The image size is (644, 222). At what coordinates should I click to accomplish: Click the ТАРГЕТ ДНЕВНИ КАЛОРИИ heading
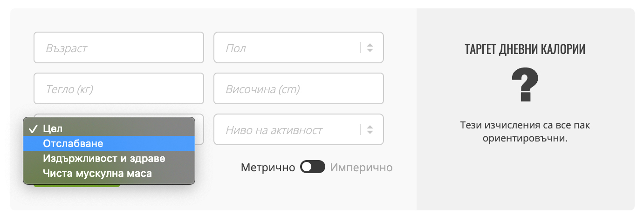(525, 49)
